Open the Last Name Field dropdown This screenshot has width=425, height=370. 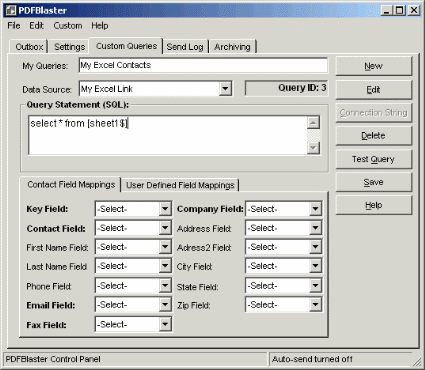(x=165, y=266)
